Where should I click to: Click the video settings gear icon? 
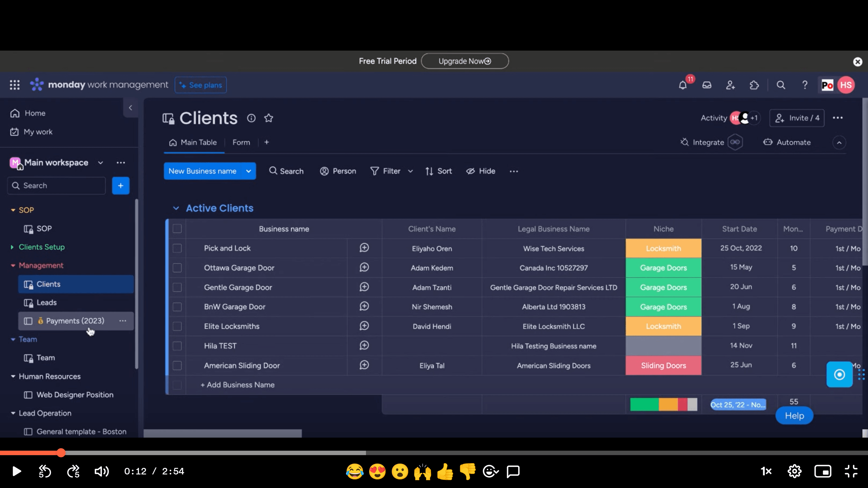(794, 471)
